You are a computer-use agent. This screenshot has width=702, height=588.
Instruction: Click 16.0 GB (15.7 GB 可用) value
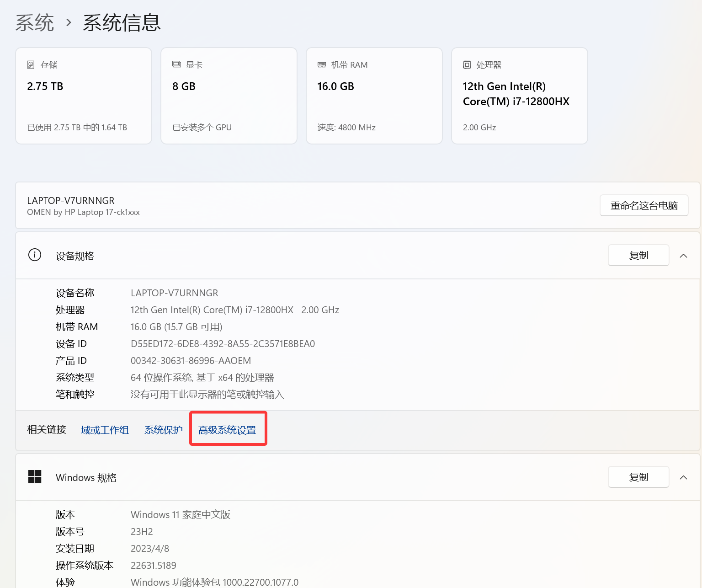(176, 327)
